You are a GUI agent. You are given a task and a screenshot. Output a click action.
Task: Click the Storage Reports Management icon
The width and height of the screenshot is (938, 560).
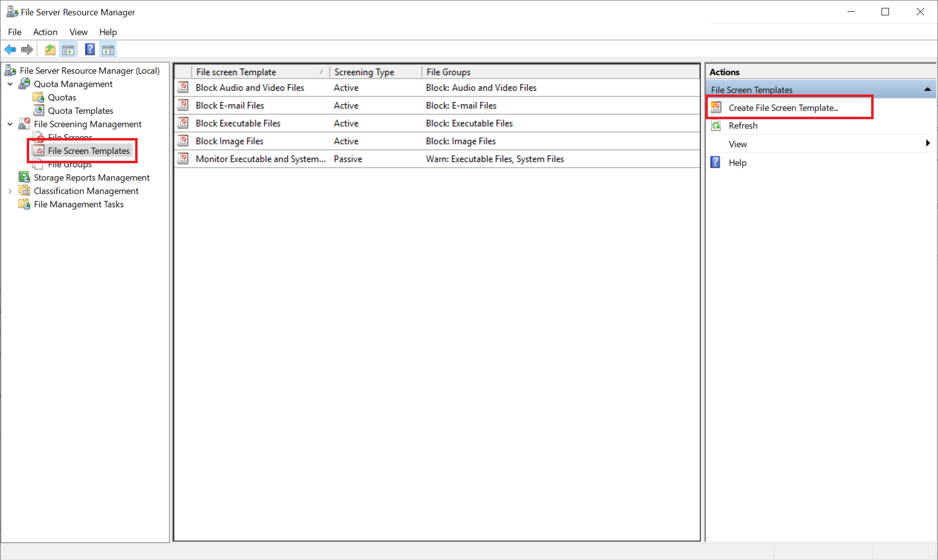click(24, 177)
